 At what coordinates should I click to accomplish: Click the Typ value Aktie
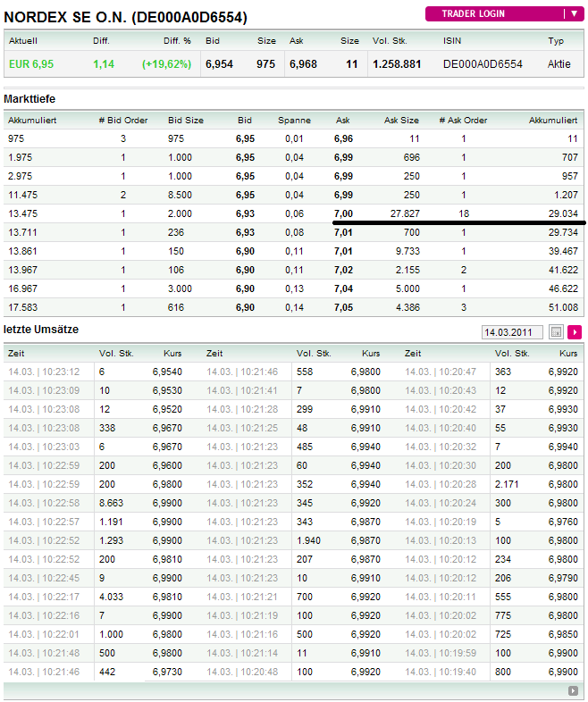point(559,64)
